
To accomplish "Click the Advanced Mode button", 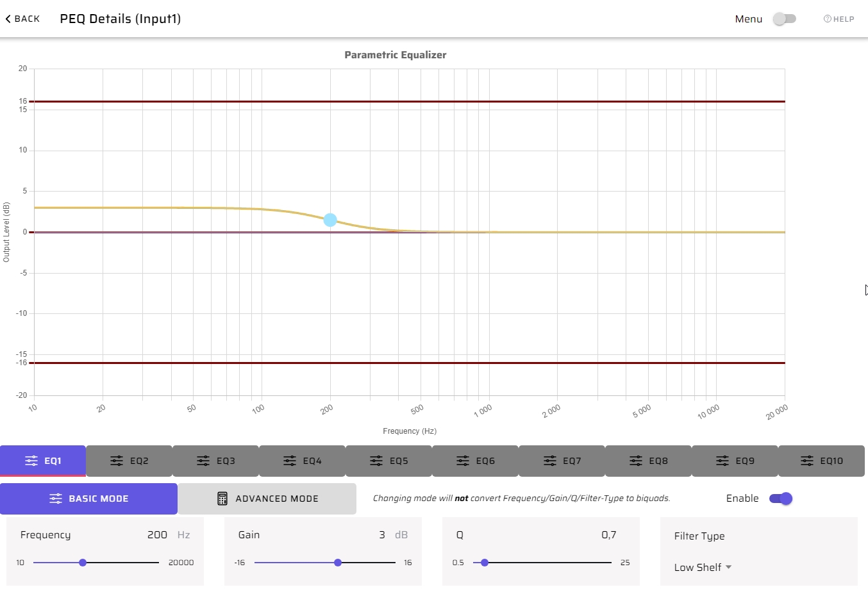I will coord(267,499).
